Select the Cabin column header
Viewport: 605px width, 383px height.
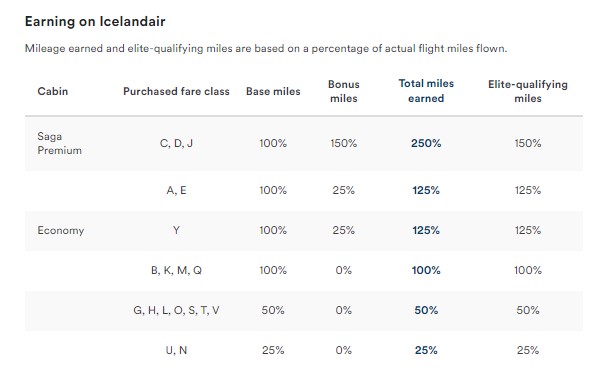[x=52, y=91]
